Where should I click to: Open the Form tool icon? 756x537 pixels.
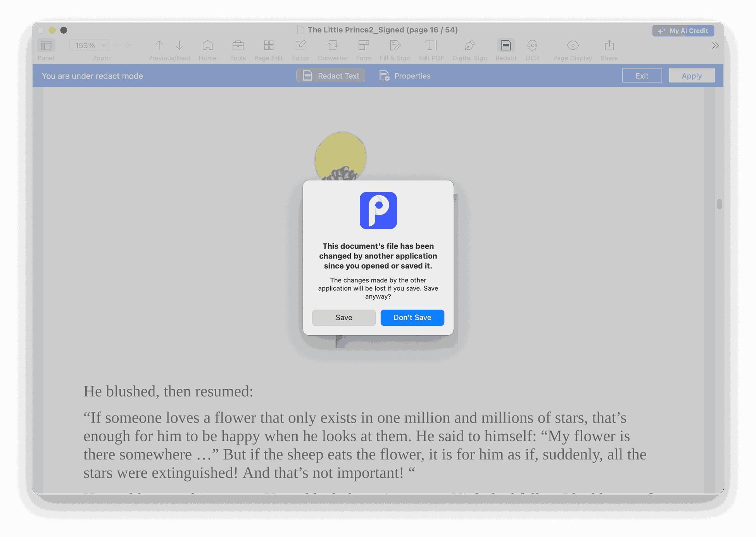[363, 45]
